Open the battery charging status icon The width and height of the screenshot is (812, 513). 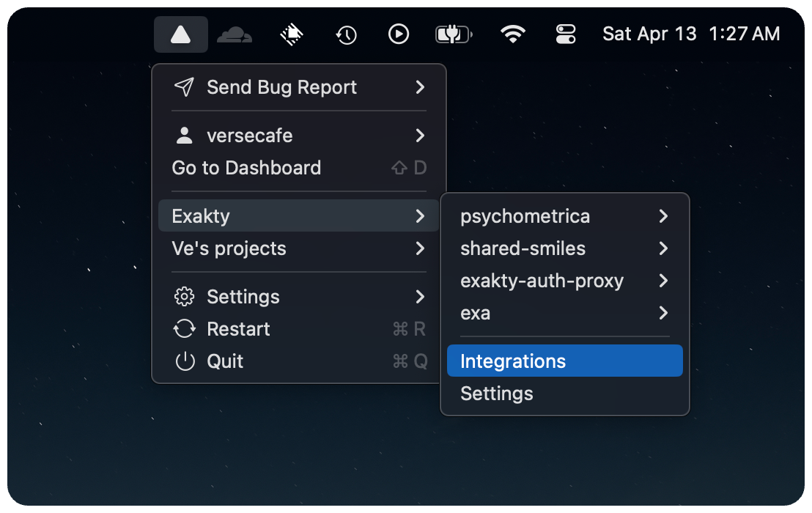click(x=454, y=34)
